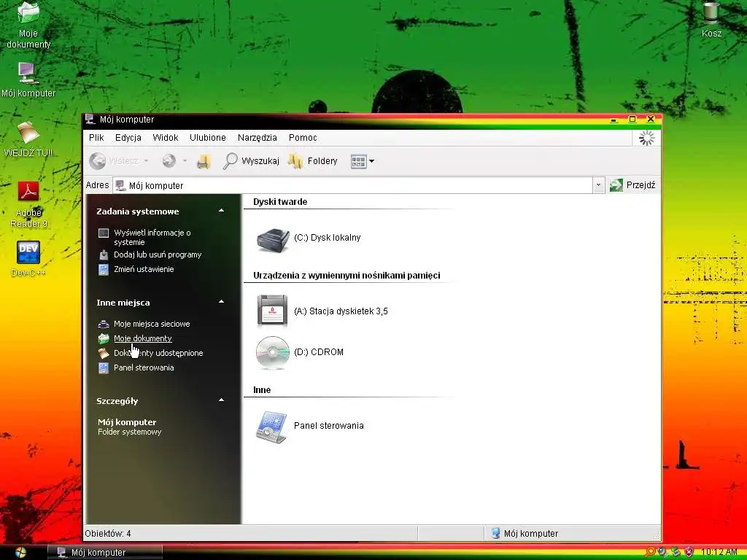The width and height of the screenshot is (747, 560).
Task: Open the forward history dropdown arrow
Action: (185, 161)
